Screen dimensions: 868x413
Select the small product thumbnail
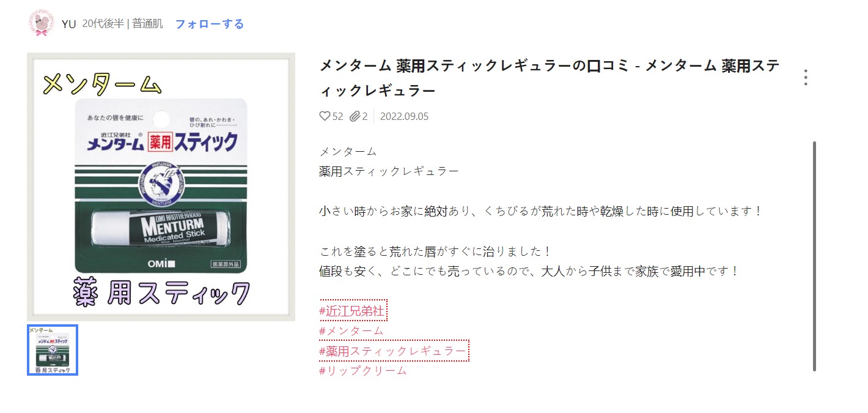coord(53,350)
